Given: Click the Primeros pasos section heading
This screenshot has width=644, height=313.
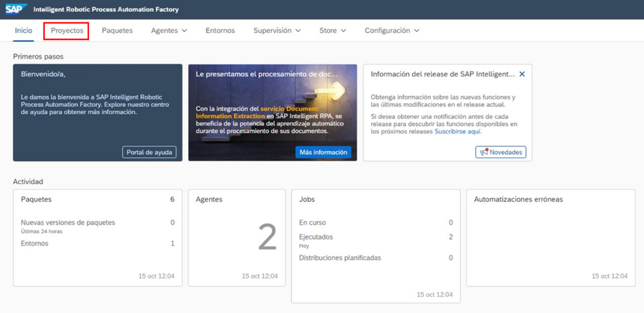Looking at the screenshot, I should (x=38, y=57).
